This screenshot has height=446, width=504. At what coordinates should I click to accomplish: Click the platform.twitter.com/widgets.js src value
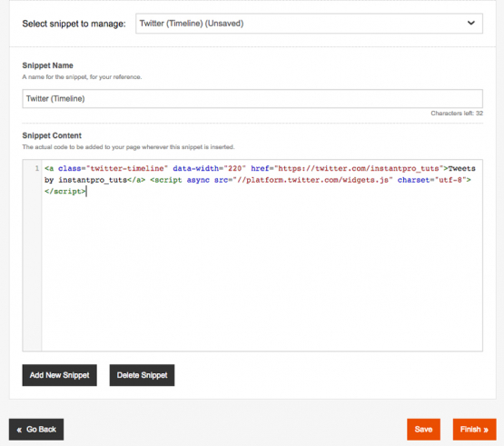pyautogui.click(x=313, y=180)
